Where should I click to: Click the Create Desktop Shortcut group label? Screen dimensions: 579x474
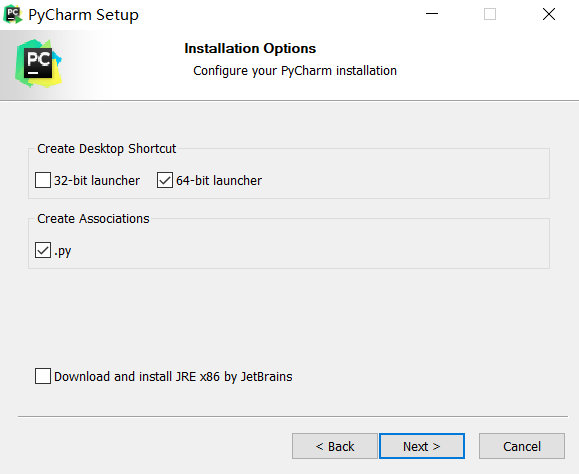pos(107,148)
